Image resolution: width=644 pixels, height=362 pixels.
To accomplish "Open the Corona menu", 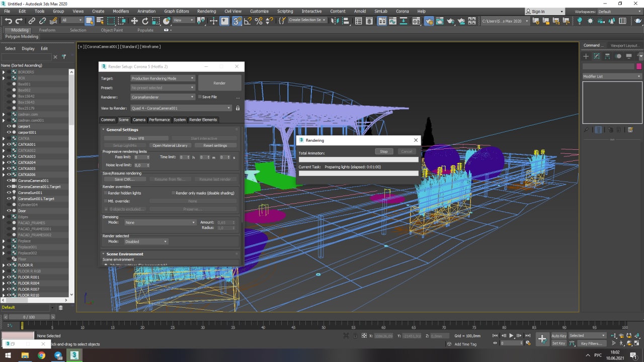I will (x=403, y=11).
